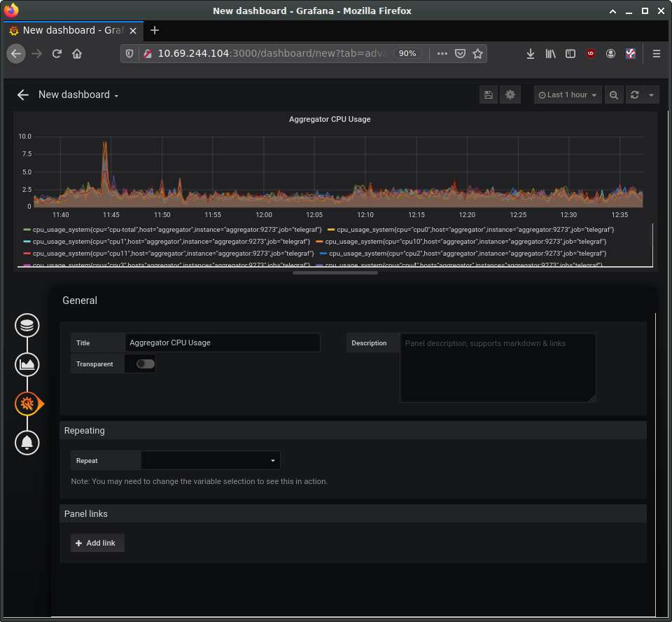Screen dimensions: 672x622
Task: Click the Title input field
Action: click(223, 343)
